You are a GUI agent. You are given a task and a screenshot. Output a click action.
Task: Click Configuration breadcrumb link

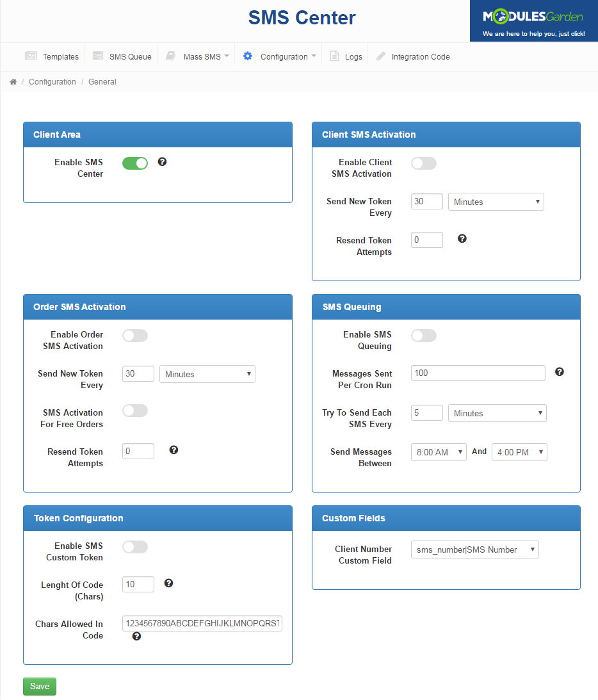[x=53, y=82]
